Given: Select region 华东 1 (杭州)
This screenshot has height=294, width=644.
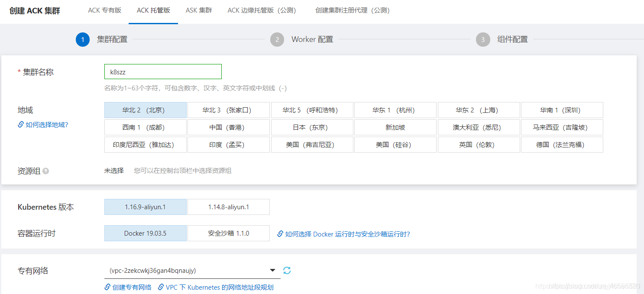Looking at the screenshot, I should [x=395, y=110].
